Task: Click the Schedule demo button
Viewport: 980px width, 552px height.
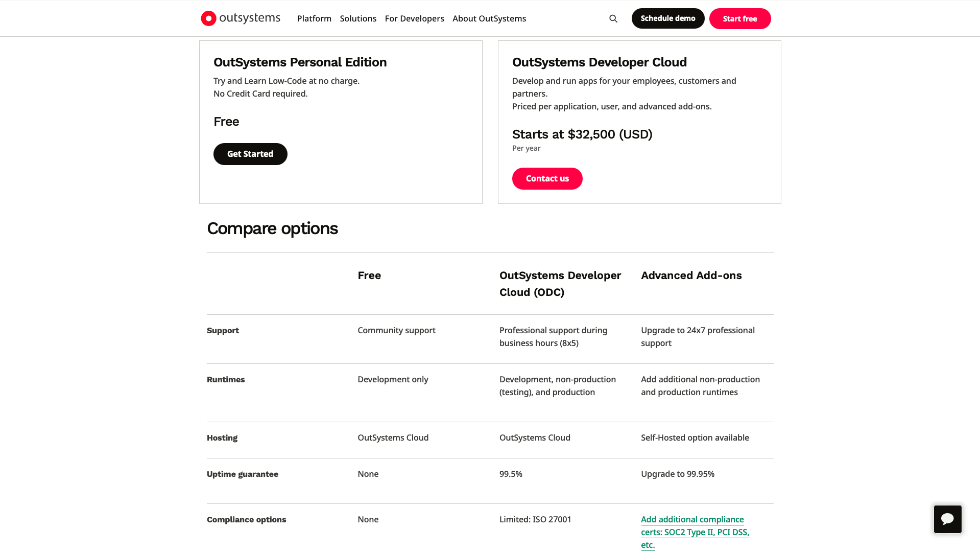Action: [x=668, y=18]
